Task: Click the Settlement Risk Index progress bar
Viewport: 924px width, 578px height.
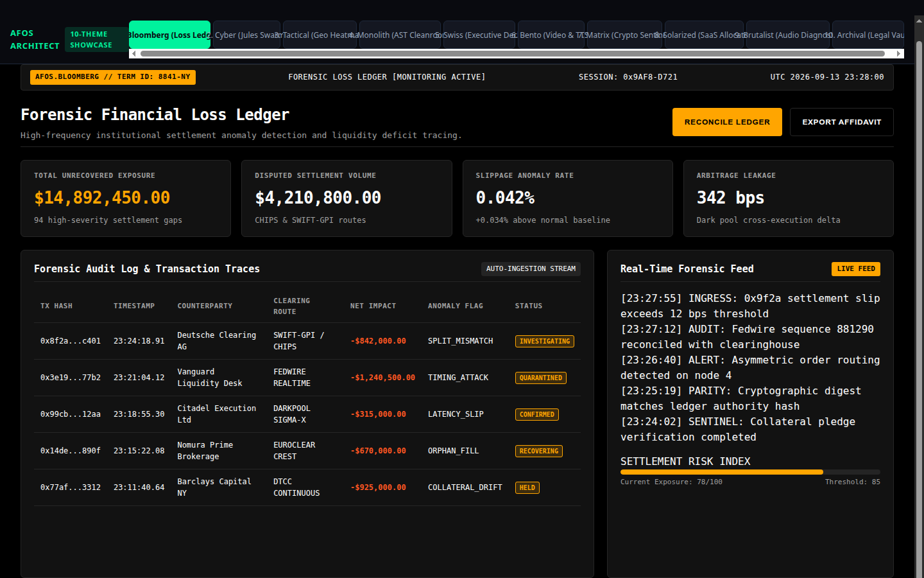Action: click(750, 472)
